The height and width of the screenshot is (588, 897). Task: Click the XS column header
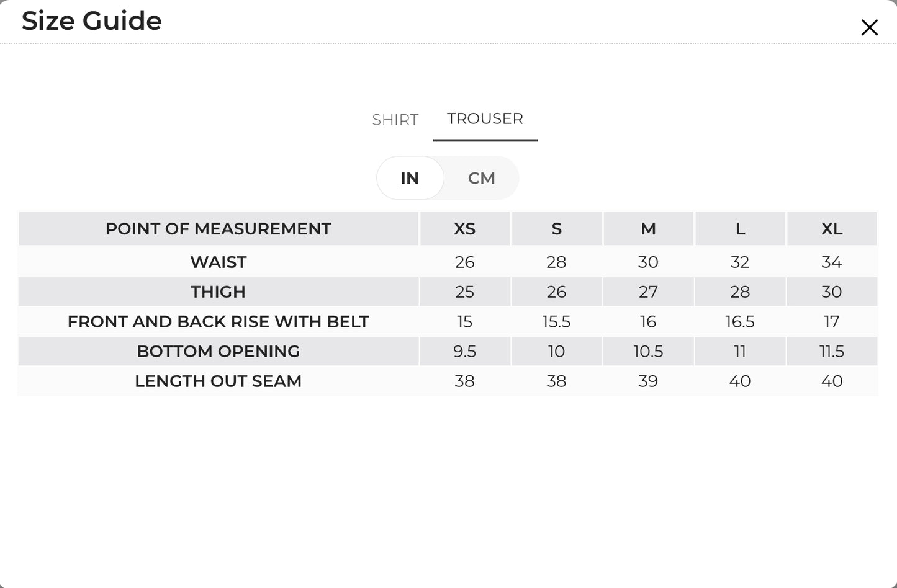[x=464, y=229]
